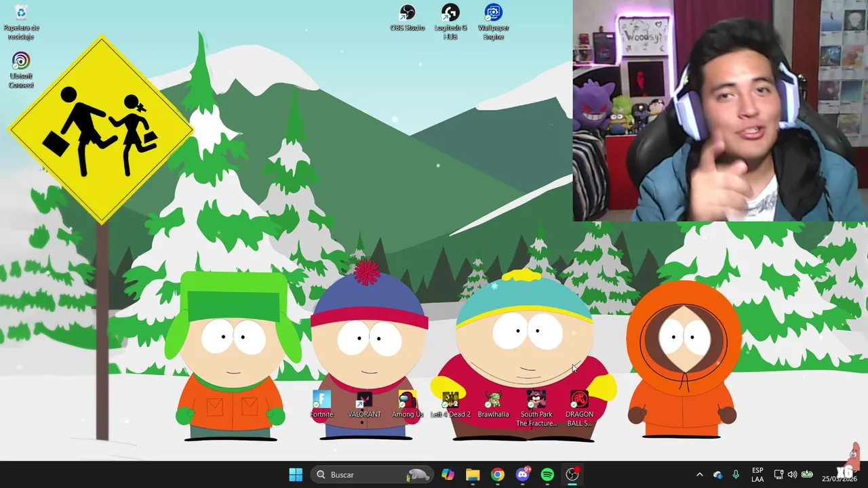Select the Among Us desktop icon
The width and height of the screenshot is (868, 488).
pyautogui.click(x=407, y=404)
